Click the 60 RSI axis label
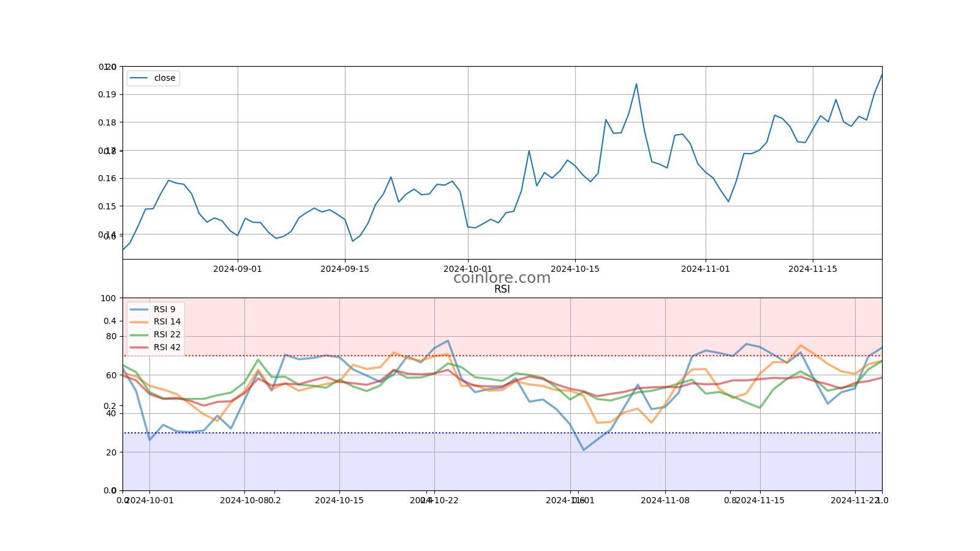 (111, 375)
